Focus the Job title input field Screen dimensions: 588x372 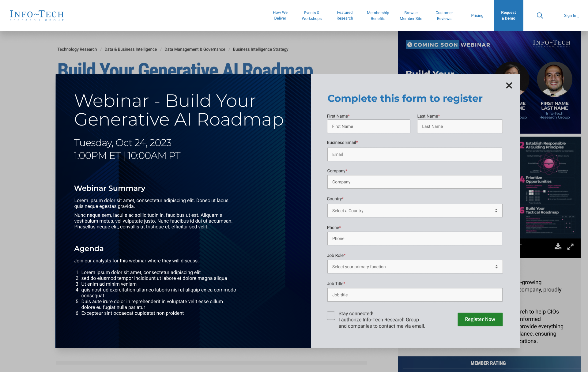(415, 295)
